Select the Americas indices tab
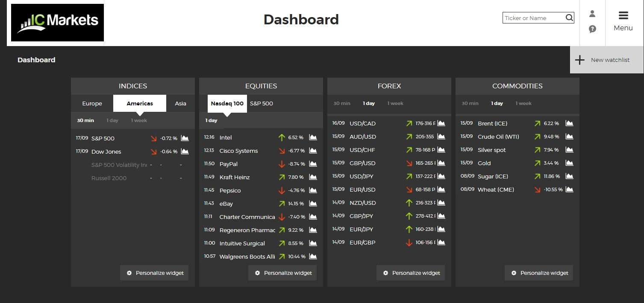The image size is (644, 303). (x=140, y=103)
